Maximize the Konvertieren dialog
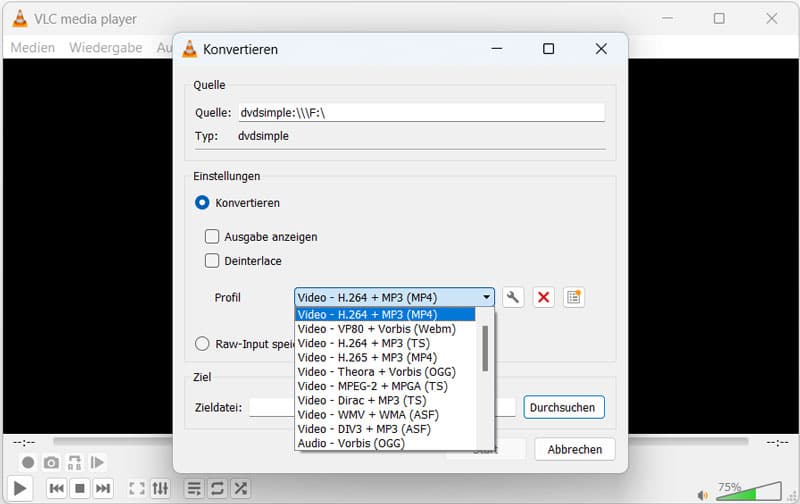The image size is (800, 504). click(x=548, y=48)
